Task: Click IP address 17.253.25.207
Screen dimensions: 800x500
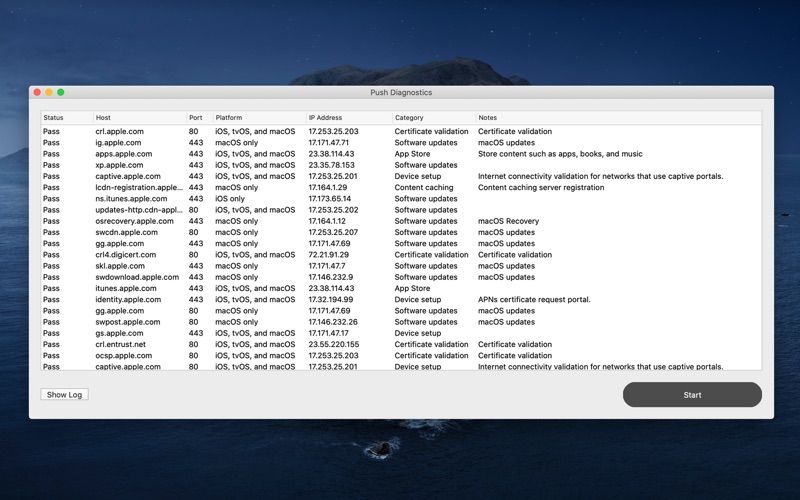Action: click(x=333, y=232)
